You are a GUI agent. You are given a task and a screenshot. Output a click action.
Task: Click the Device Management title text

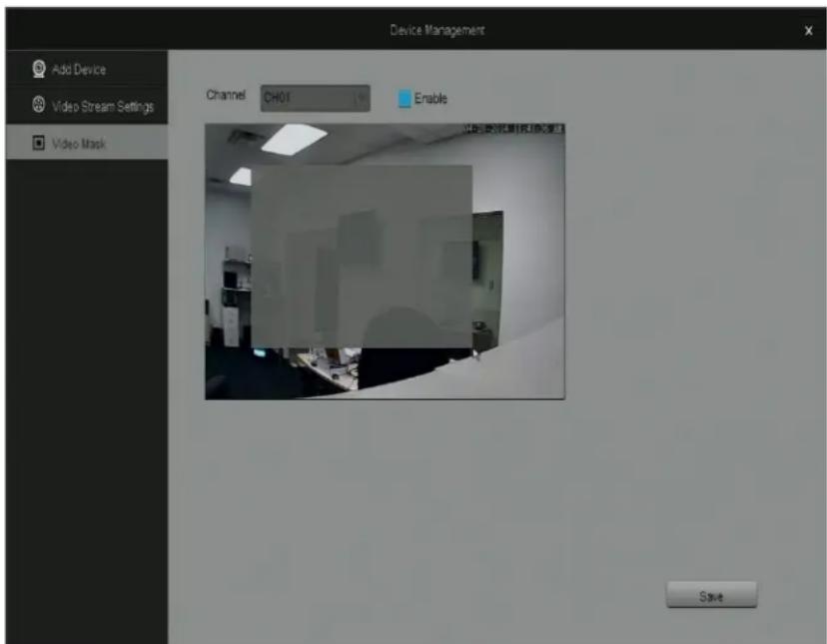(x=437, y=31)
